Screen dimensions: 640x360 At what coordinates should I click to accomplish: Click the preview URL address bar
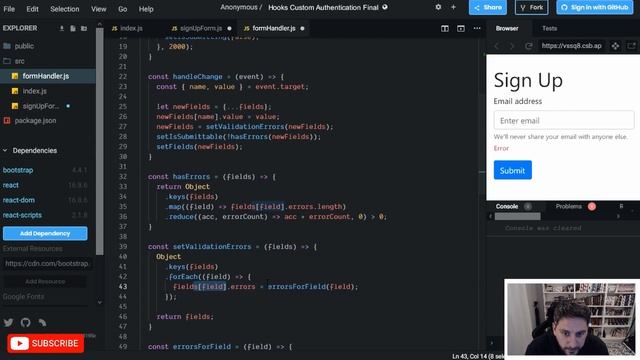click(571, 46)
